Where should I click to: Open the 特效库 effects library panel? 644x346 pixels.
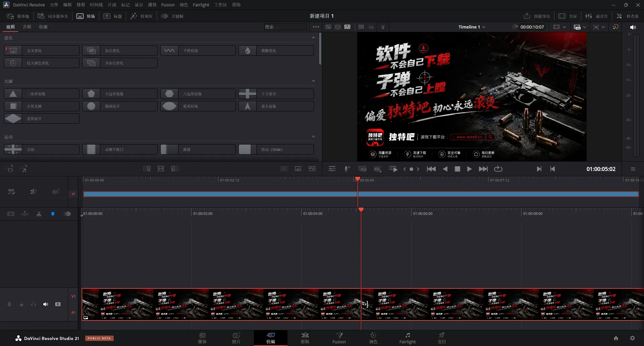142,16
